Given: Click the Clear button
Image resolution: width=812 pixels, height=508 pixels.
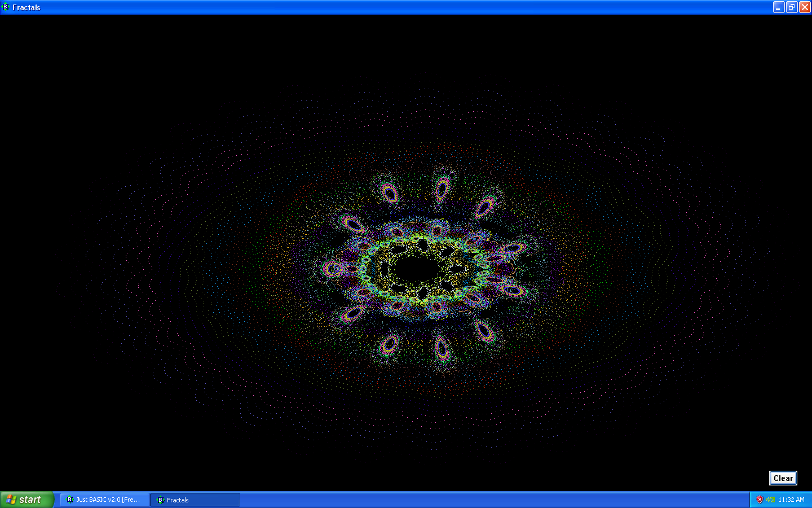Looking at the screenshot, I should point(783,478).
